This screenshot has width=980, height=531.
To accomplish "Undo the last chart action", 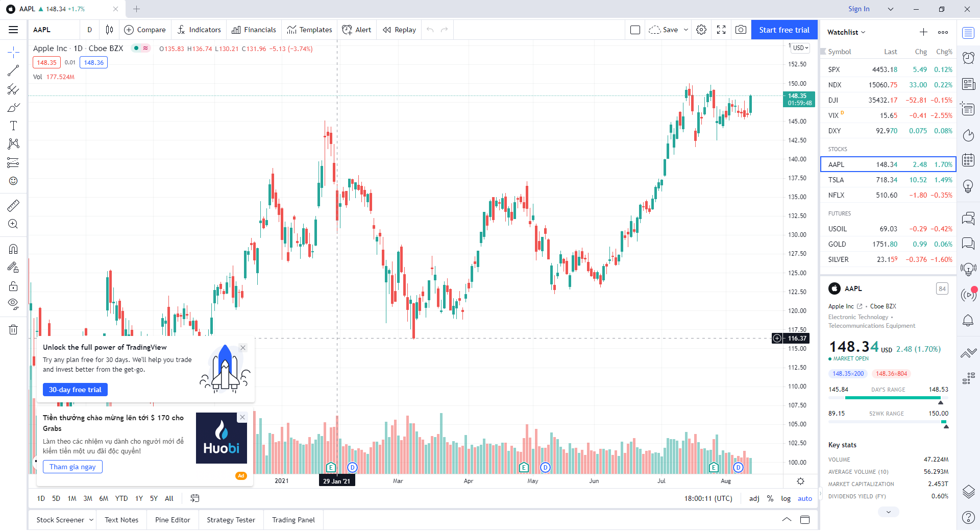I will pyautogui.click(x=430, y=30).
